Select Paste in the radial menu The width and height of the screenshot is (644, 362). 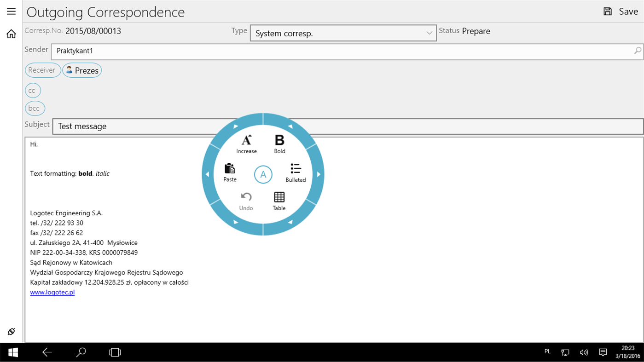tap(230, 173)
